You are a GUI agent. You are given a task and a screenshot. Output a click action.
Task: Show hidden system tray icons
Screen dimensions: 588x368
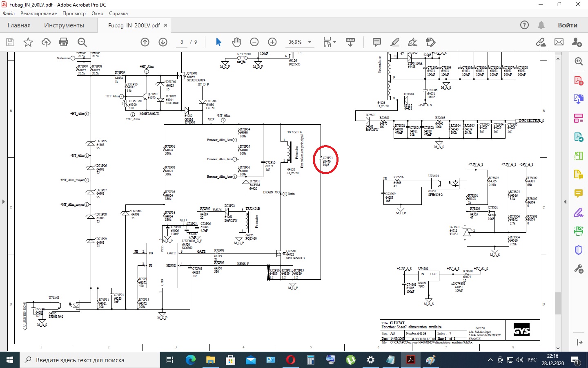pyautogui.click(x=490, y=360)
